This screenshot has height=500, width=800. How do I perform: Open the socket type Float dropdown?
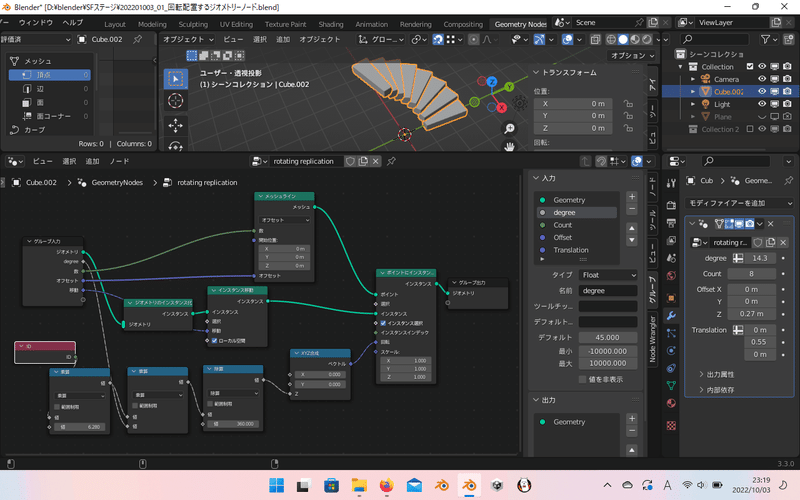pyautogui.click(x=608, y=275)
